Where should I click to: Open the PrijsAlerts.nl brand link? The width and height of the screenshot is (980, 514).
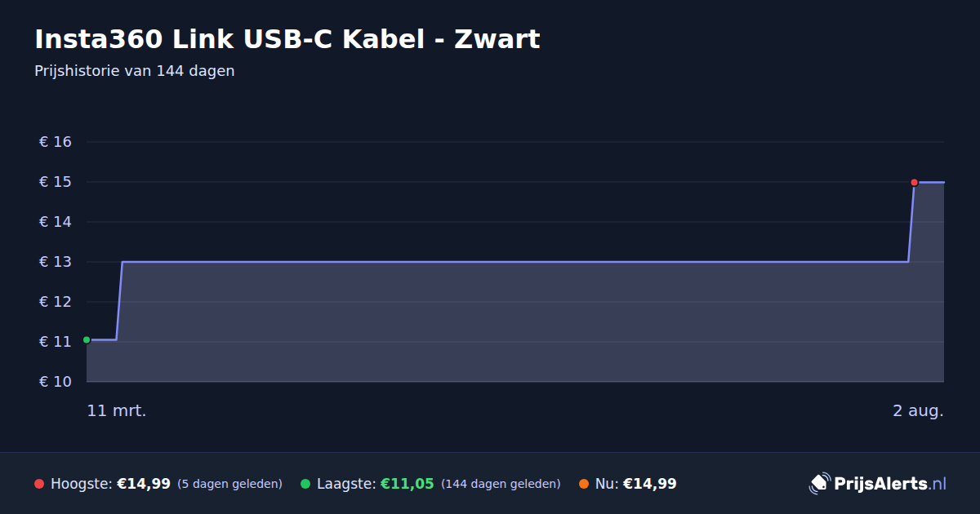[878, 484]
